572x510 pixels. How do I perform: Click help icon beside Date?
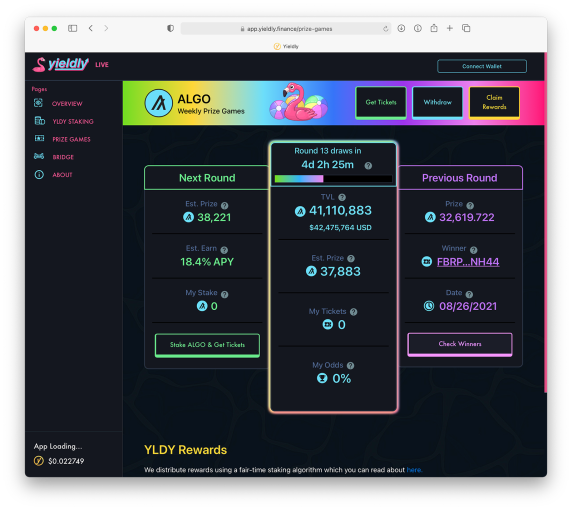pyautogui.click(x=469, y=294)
